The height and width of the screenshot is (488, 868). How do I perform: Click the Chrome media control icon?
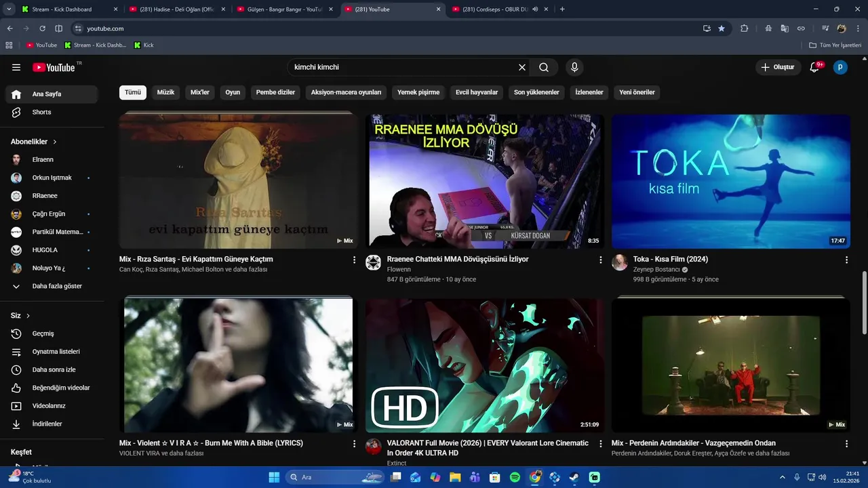(x=825, y=28)
